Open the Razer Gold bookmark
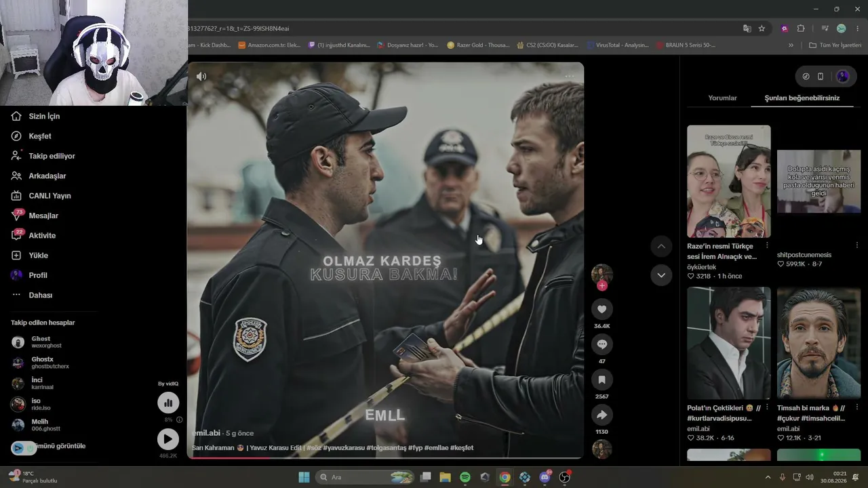Screen dimensions: 868x488 478,45
